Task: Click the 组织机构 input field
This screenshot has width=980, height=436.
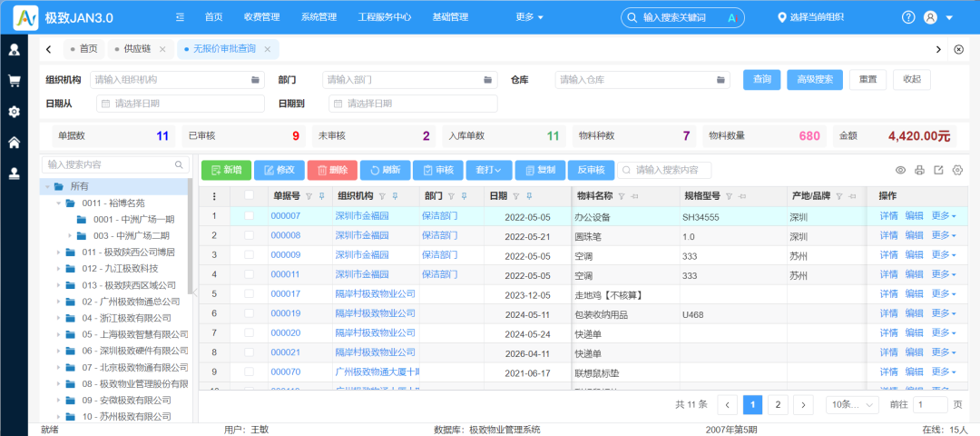Action: (178, 79)
